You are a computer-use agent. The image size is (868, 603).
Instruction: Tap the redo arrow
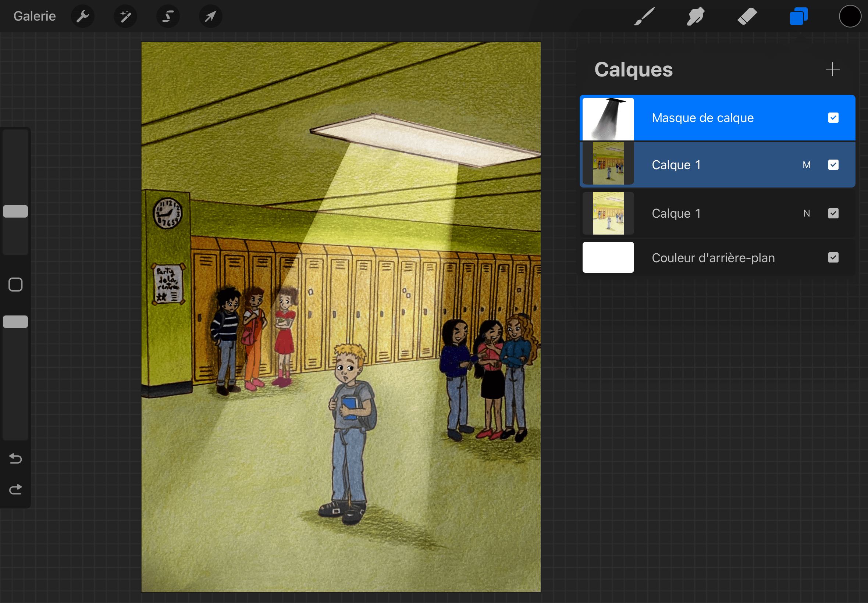(15, 490)
